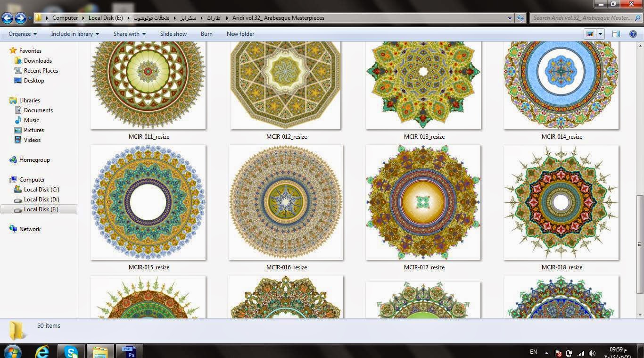Open the Organize menu
The height and width of the screenshot is (358, 644).
(23, 34)
